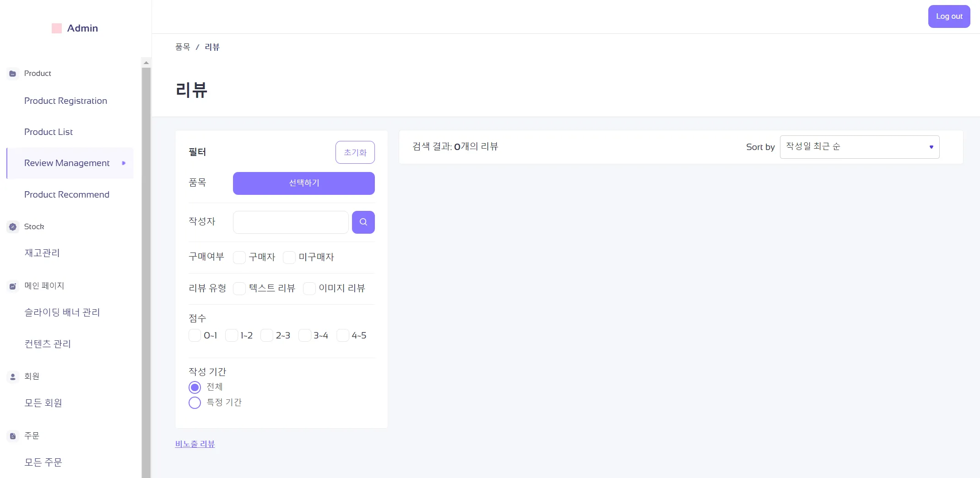The height and width of the screenshot is (478, 980).
Task: Check the 구매자 checkbox
Action: tap(239, 258)
